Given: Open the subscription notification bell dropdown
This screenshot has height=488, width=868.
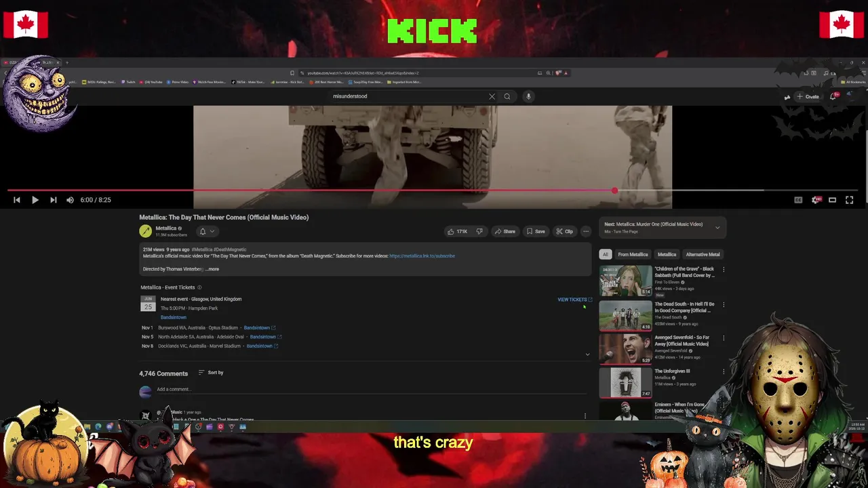Looking at the screenshot, I should tap(207, 231).
